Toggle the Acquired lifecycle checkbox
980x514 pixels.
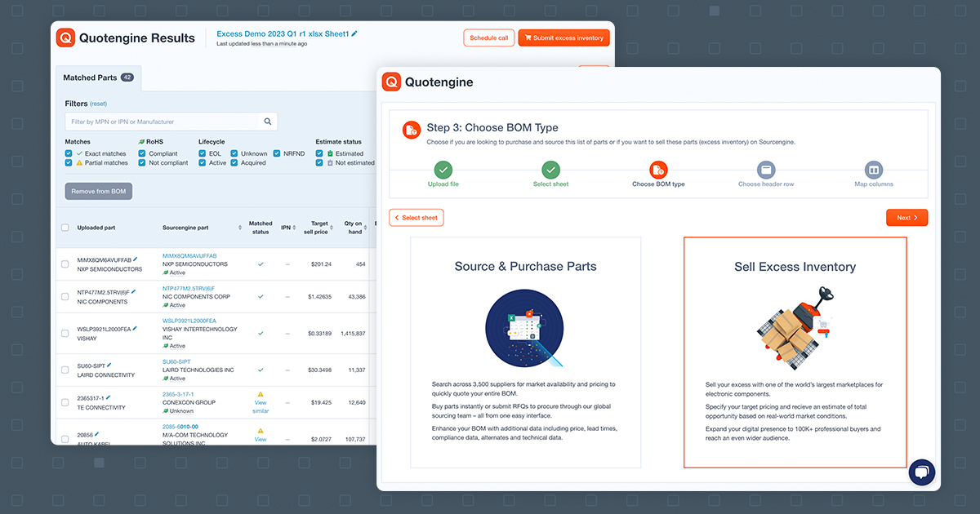(234, 163)
